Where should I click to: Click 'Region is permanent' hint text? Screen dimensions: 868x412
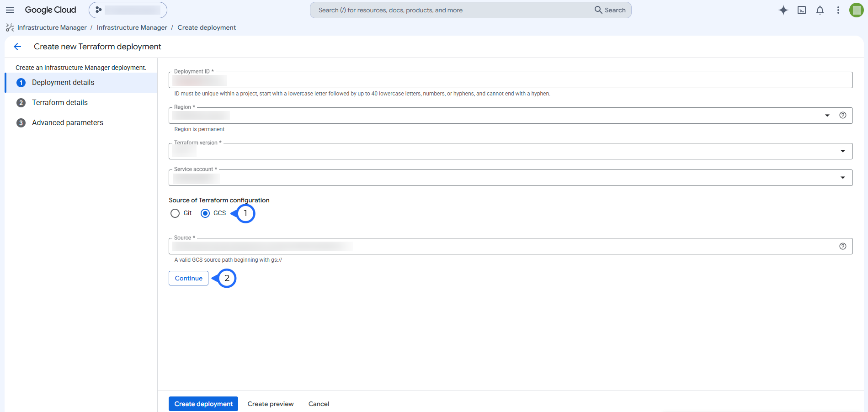pyautogui.click(x=199, y=129)
